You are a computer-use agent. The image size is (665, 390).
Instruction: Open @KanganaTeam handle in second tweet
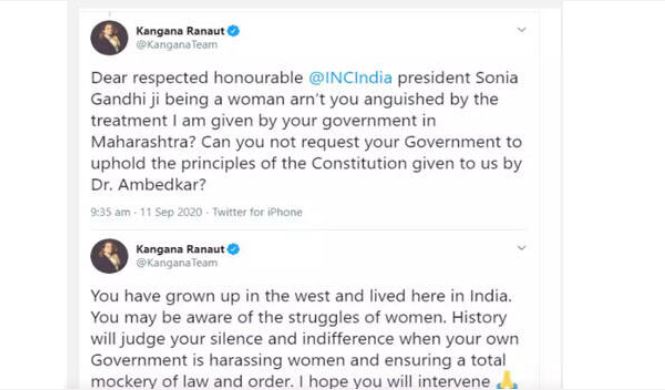tap(177, 263)
